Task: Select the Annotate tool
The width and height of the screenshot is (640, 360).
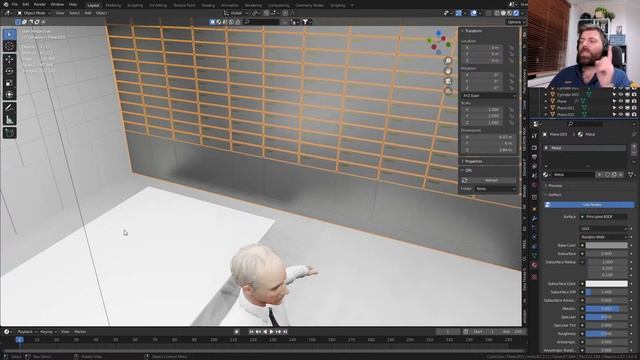Action: (x=9, y=108)
